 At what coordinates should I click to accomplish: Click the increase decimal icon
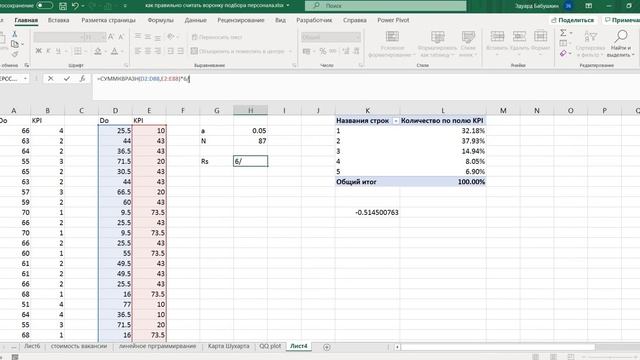pyautogui.click(x=346, y=51)
